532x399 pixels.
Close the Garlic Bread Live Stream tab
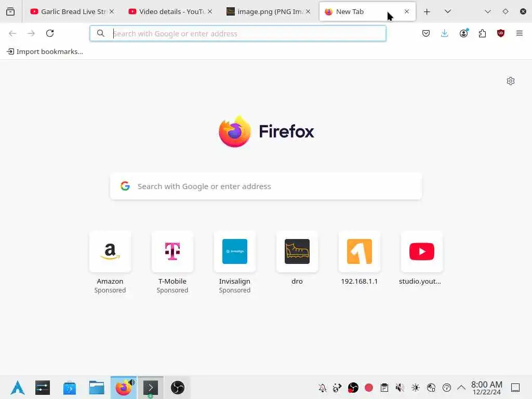pos(112,11)
